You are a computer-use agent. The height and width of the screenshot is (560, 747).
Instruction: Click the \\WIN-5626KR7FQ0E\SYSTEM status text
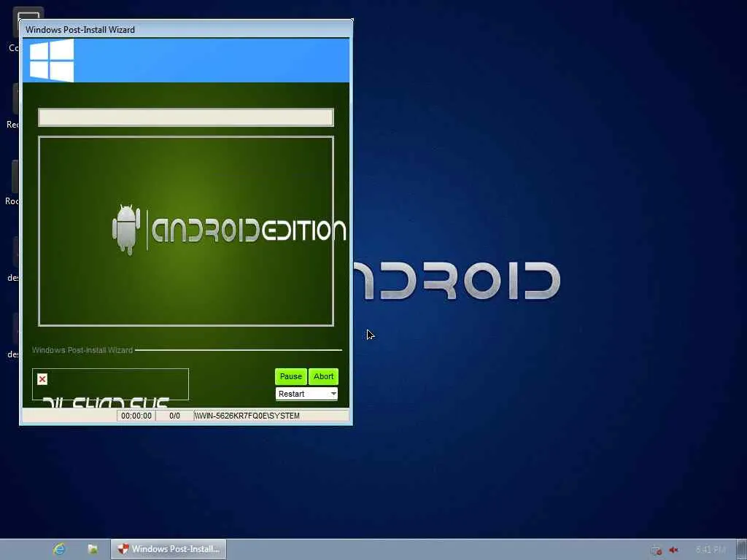coord(247,416)
